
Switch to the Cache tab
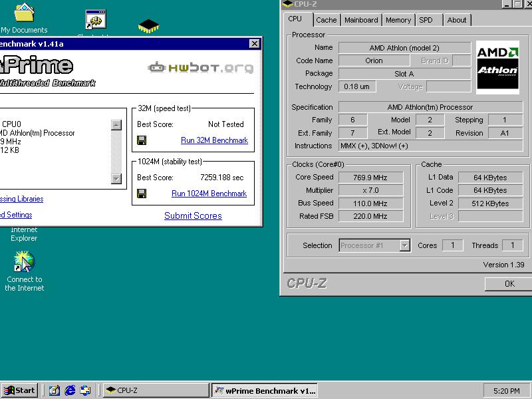pos(326,20)
